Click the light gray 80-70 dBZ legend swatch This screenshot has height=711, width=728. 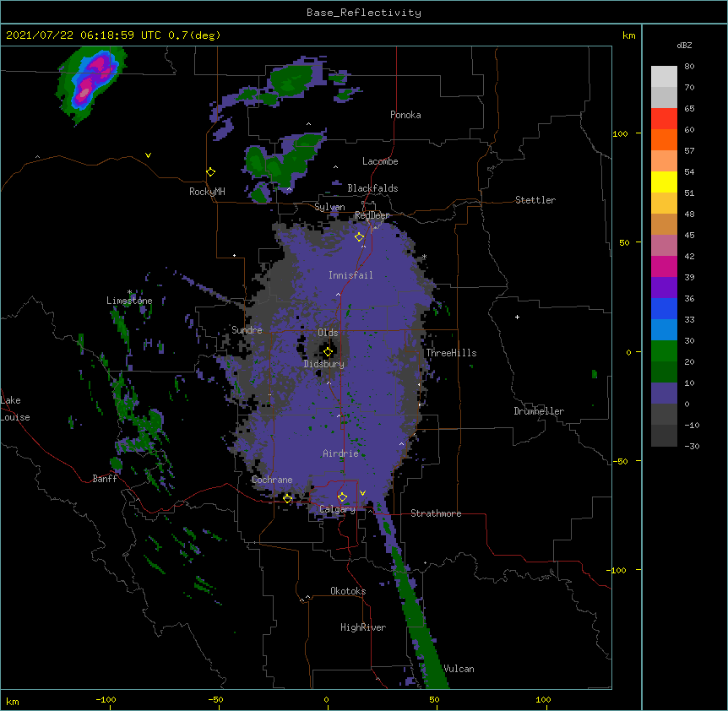[664, 77]
